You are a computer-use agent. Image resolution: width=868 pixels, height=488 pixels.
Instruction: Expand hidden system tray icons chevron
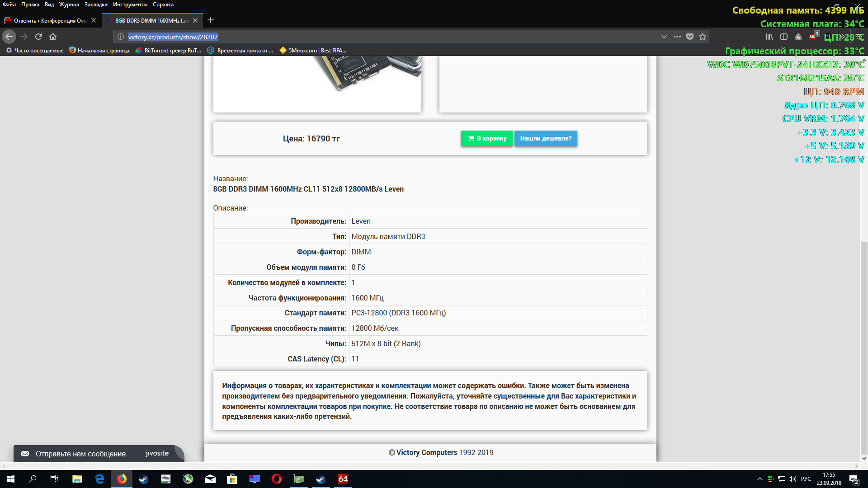point(759,479)
